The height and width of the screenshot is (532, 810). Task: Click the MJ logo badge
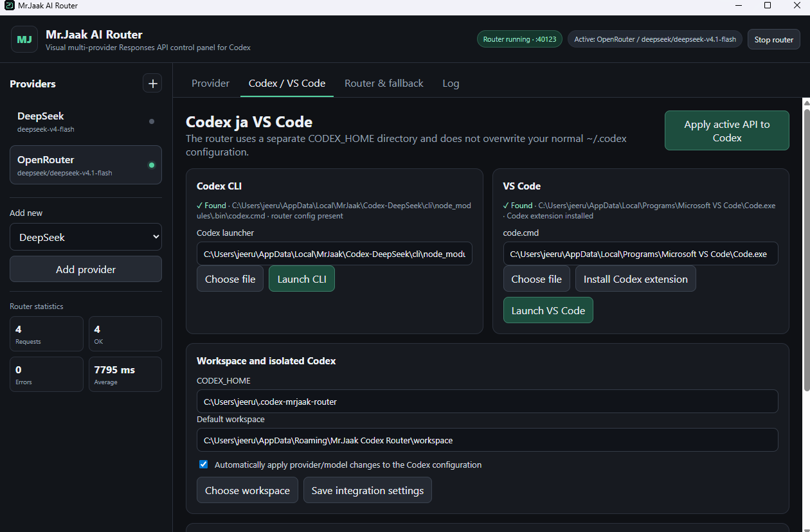click(24, 39)
